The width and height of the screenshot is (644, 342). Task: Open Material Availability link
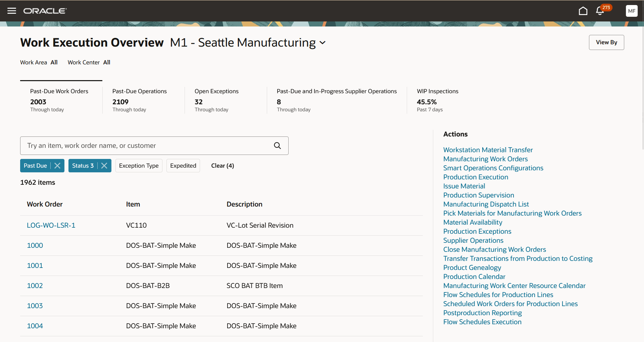click(473, 222)
